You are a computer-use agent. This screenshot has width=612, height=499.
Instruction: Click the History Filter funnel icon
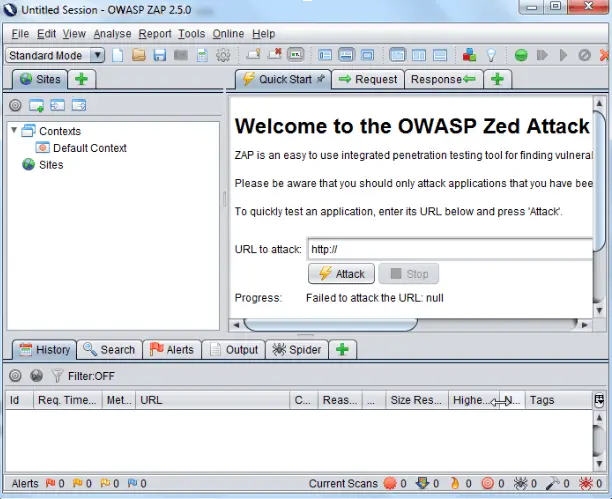[x=57, y=376]
